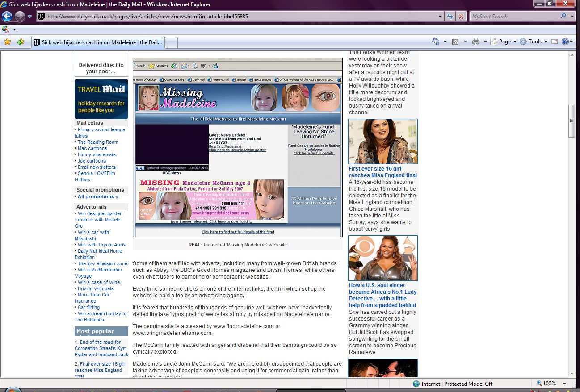Click the magnifier search icon

point(563,17)
